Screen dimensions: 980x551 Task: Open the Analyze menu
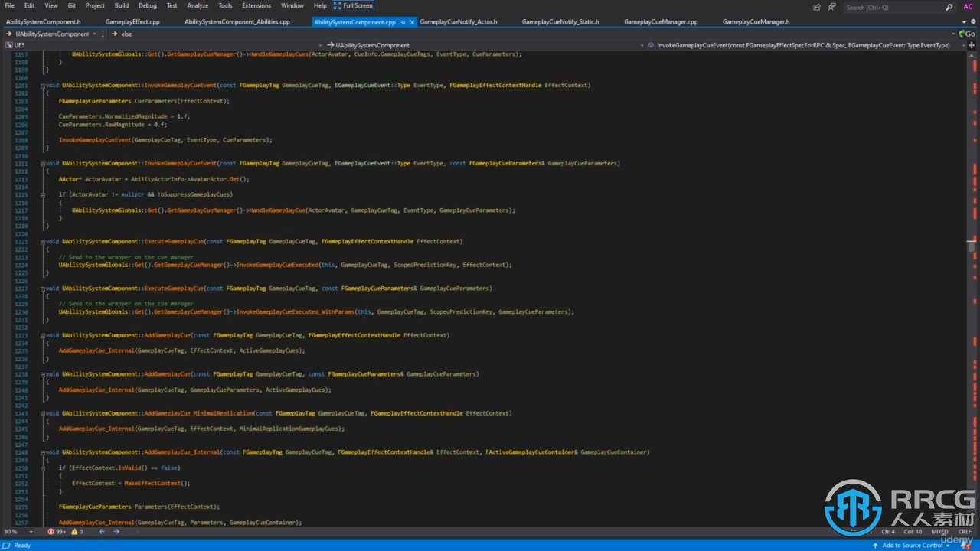(x=198, y=5)
